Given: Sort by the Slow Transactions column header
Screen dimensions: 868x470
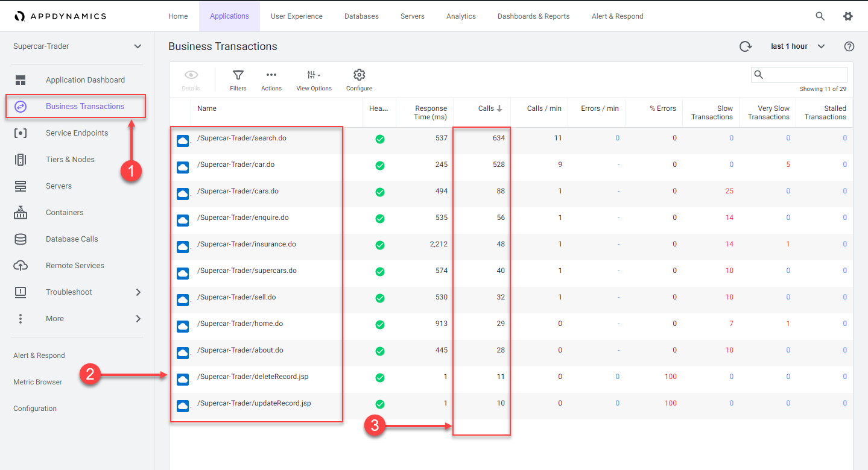Looking at the screenshot, I should (712, 113).
